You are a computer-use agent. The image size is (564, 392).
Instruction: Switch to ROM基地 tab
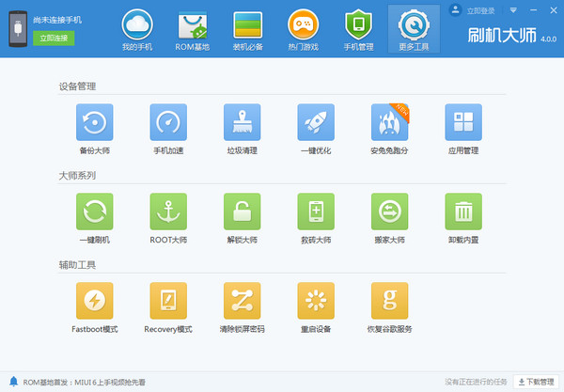click(193, 29)
